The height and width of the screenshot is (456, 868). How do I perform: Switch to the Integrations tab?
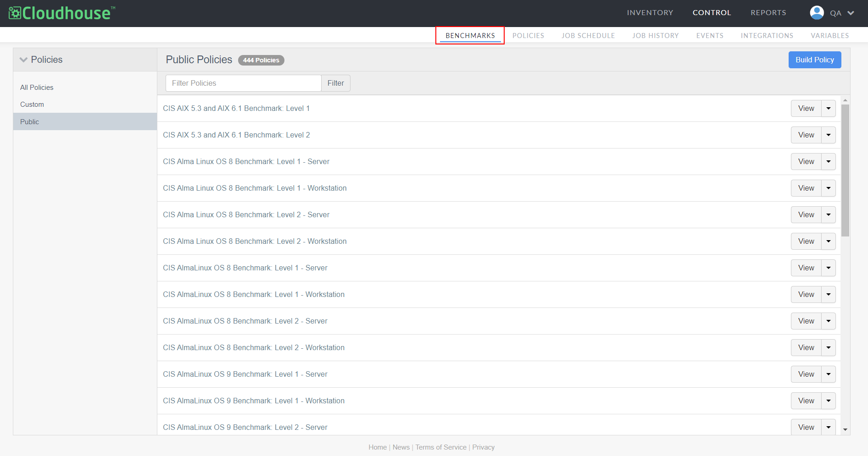(767, 36)
